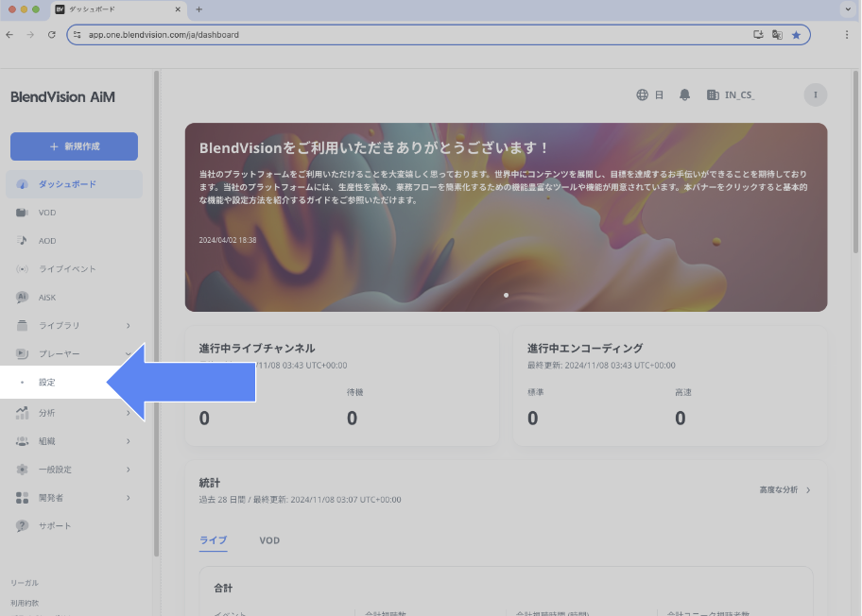Click the 標準 encoding label
The height and width of the screenshot is (616, 862).
click(x=536, y=392)
